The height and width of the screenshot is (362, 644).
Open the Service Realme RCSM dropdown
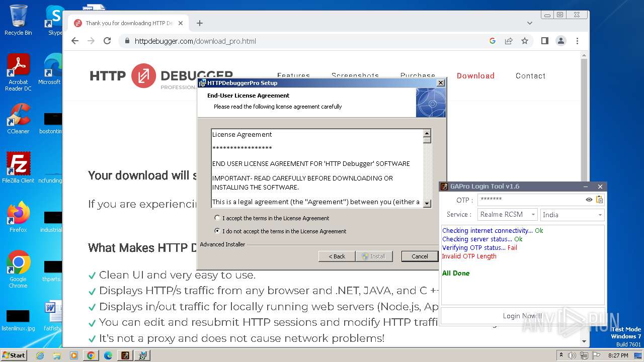pyautogui.click(x=507, y=215)
